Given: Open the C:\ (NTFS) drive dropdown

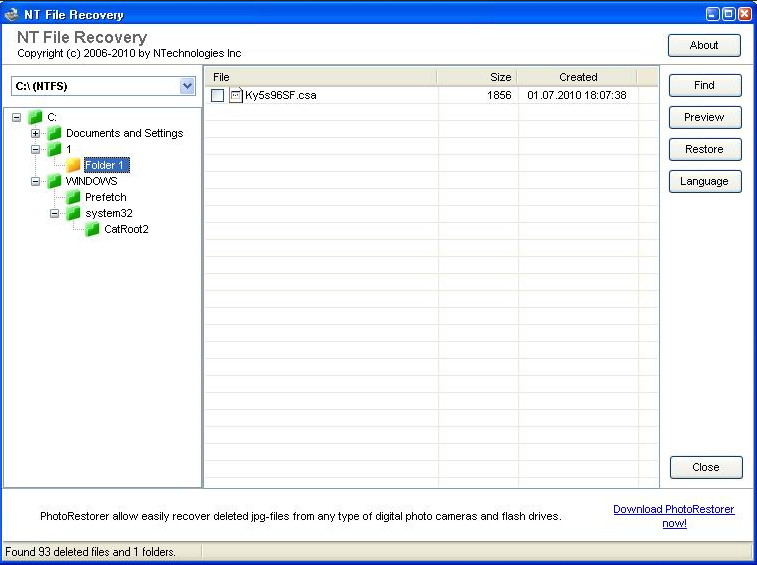Looking at the screenshot, I should pos(187,86).
